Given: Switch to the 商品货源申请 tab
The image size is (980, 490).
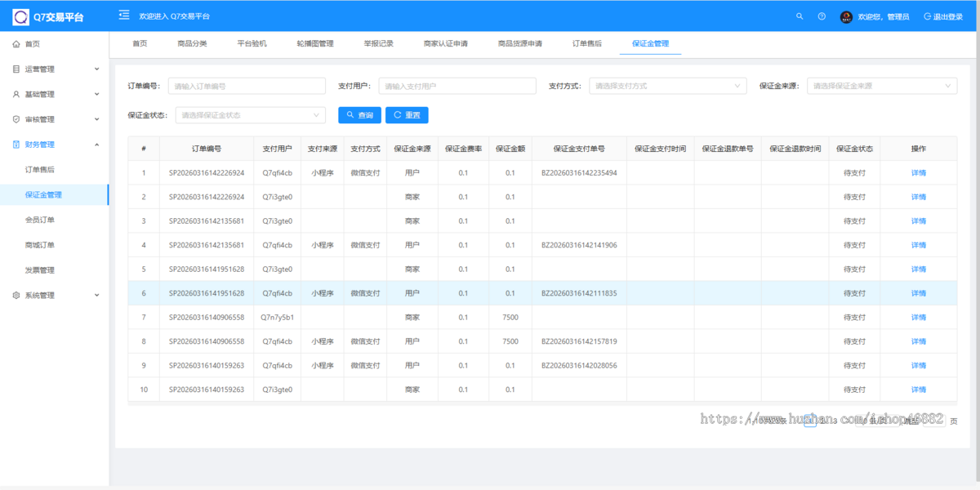Looking at the screenshot, I should click(520, 43).
